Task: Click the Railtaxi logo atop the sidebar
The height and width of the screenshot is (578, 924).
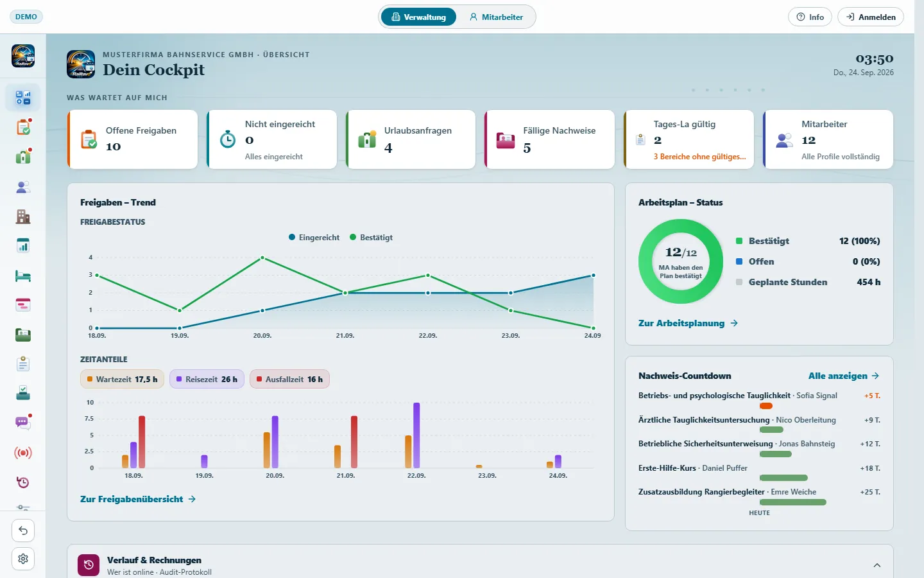Action: [23, 56]
